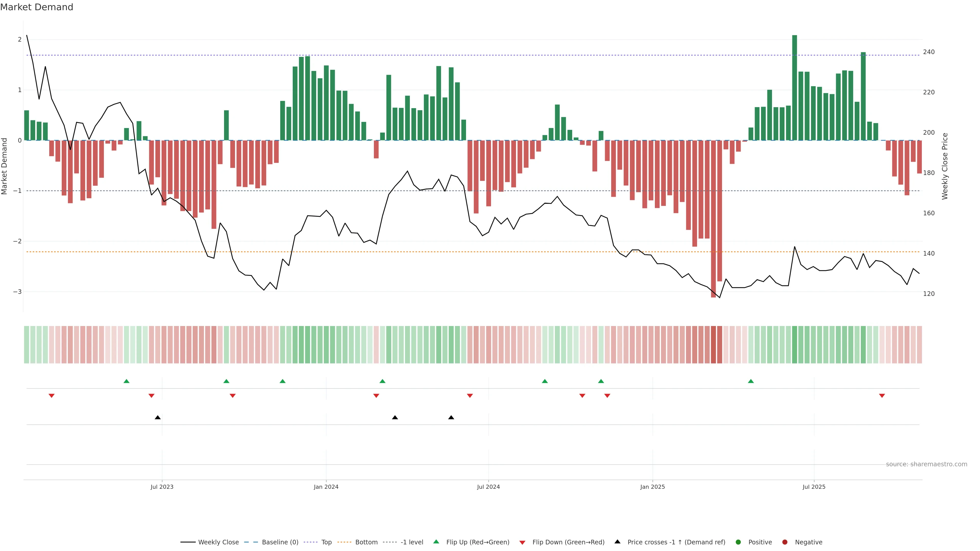Click the Jan 2024 x-axis label
The width and height of the screenshot is (980, 551).
(x=326, y=487)
